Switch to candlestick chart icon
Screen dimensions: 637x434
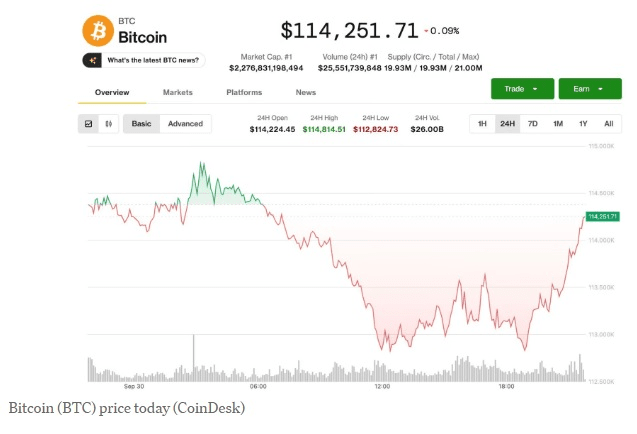click(108, 124)
